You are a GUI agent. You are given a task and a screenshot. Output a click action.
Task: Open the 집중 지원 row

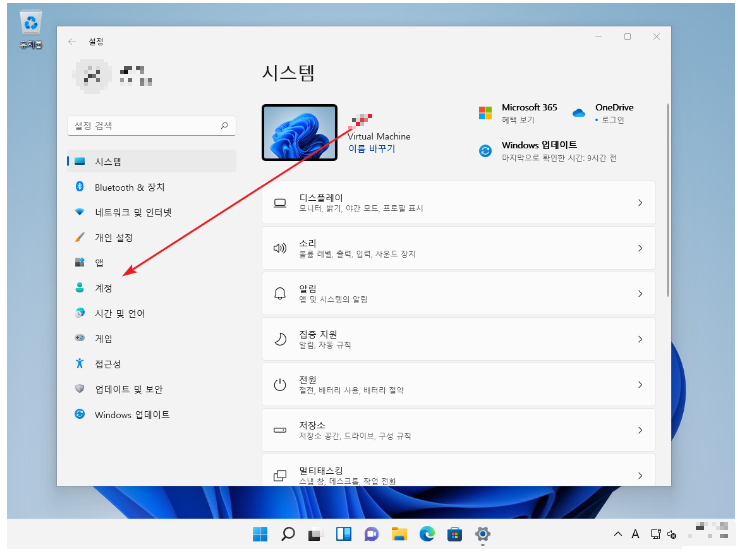tap(458, 339)
